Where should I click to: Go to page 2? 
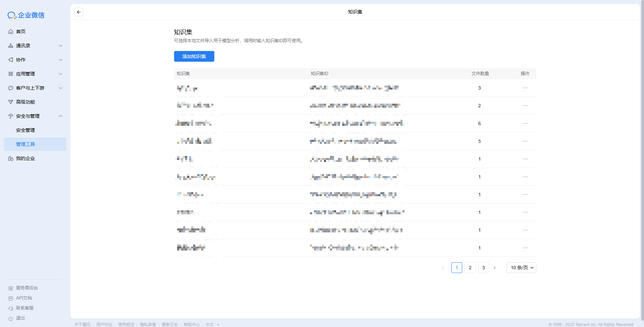pyautogui.click(x=470, y=268)
